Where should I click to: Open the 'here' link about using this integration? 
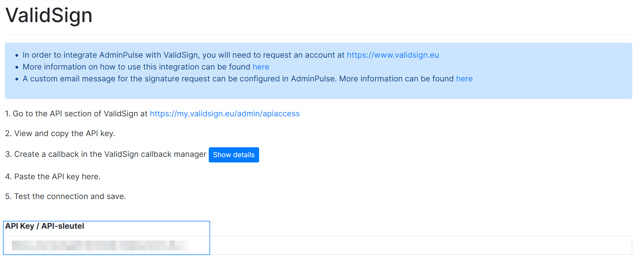pyautogui.click(x=261, y=67)
